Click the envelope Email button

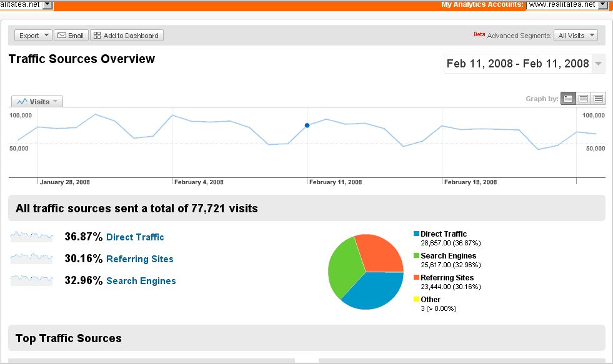click(x=70, y=36)
